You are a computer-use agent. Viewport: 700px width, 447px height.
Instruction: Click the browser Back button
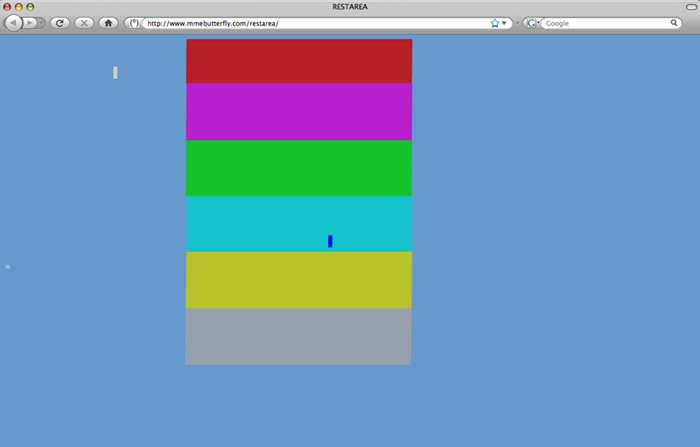click(x=14, y=22)
